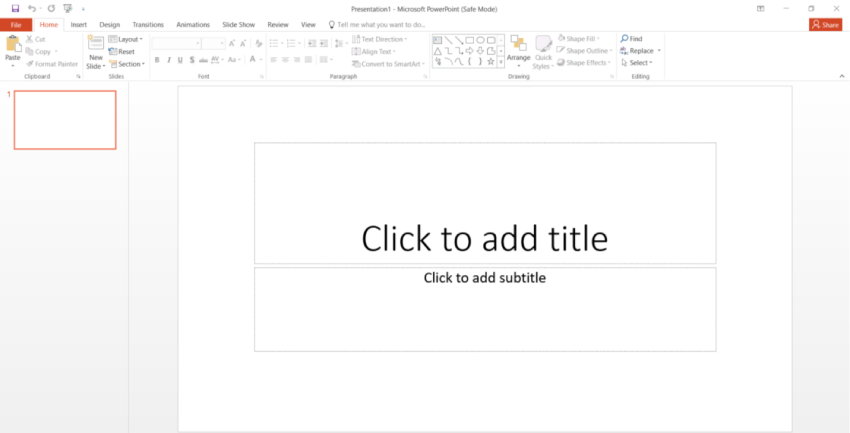Open Shape Effects menu
The width and height of the screenshot is (850, 433).
tap(583, 63)
